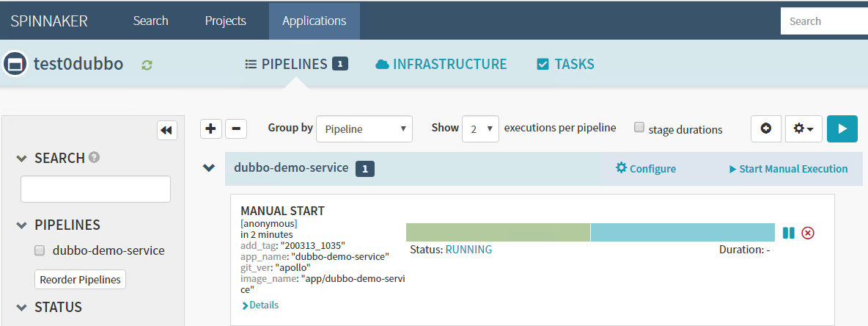Viewport: 868px width, 326px height.
Task: Open the Group by dropdown
Action: [x=364, y=129]
